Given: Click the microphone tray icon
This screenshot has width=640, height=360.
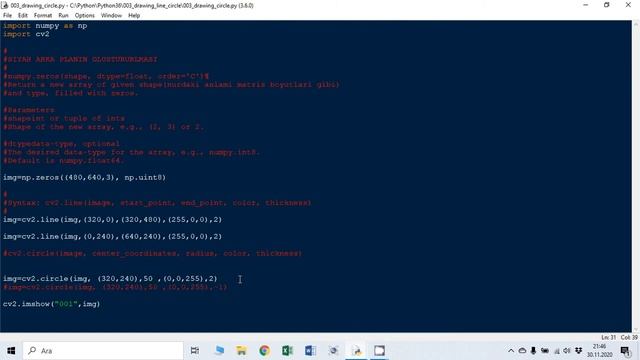Looking at the screenshot, I should (533, 351).
